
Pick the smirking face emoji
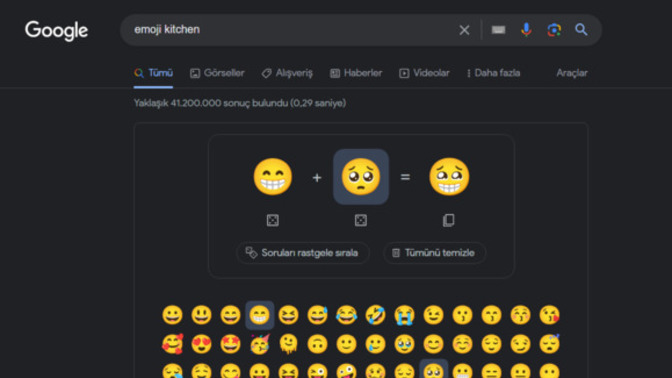coord(520,344)
